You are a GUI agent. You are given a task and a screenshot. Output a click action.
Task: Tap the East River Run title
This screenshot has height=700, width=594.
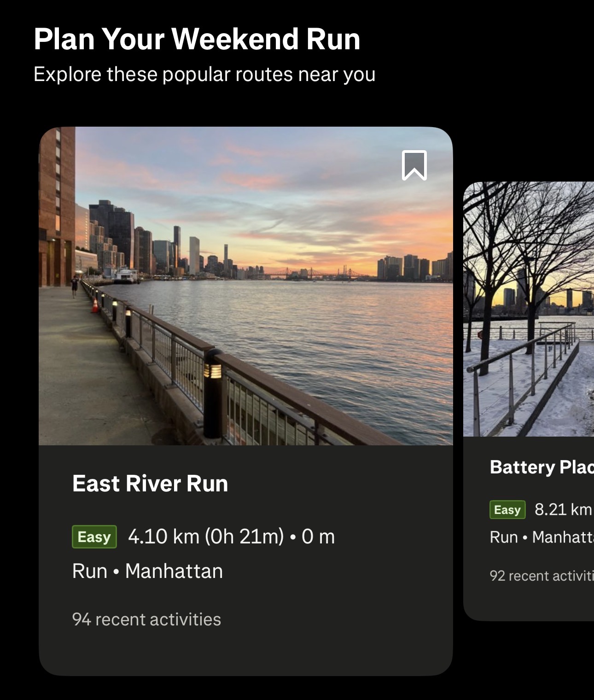(x=150, y=484)
